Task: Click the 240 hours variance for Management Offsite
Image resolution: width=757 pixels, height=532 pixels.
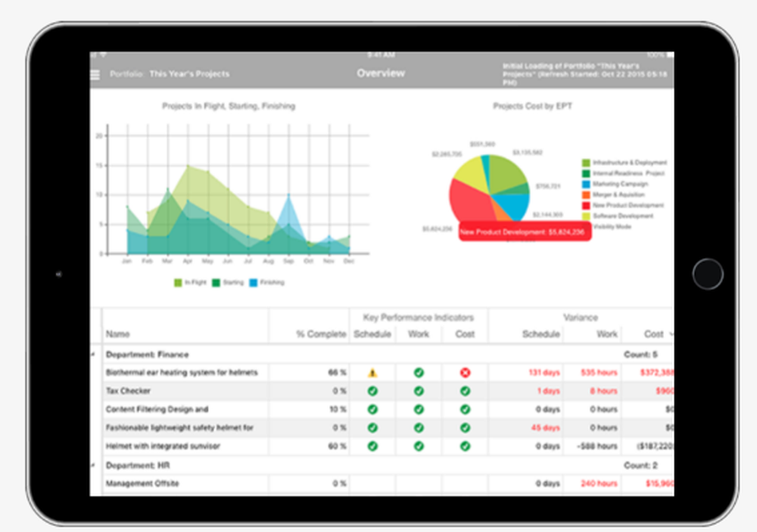Action: coord(599,484)
